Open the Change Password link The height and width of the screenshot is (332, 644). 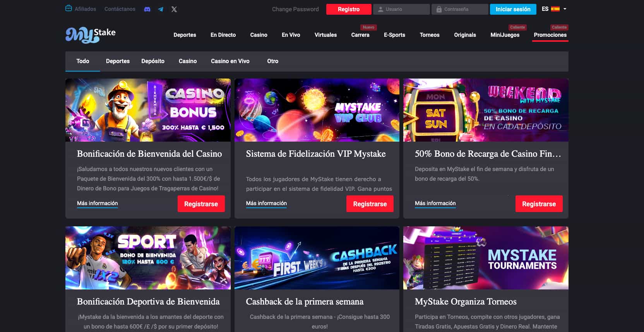tap(295, 9)
